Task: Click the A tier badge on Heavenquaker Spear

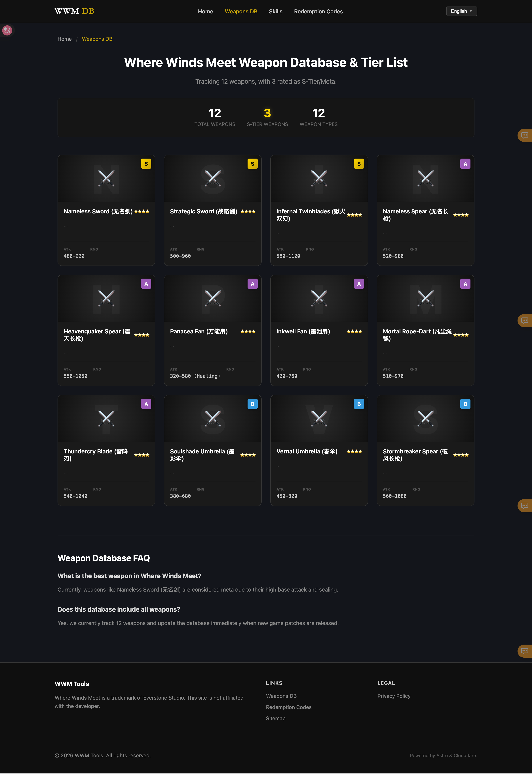Action: tap(146, 283)
